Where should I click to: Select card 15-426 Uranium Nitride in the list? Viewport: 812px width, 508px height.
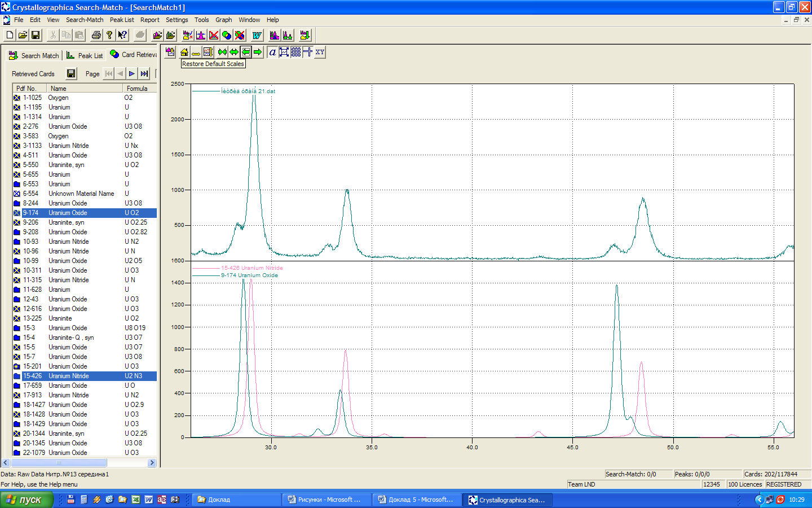[x=68, y=376]
